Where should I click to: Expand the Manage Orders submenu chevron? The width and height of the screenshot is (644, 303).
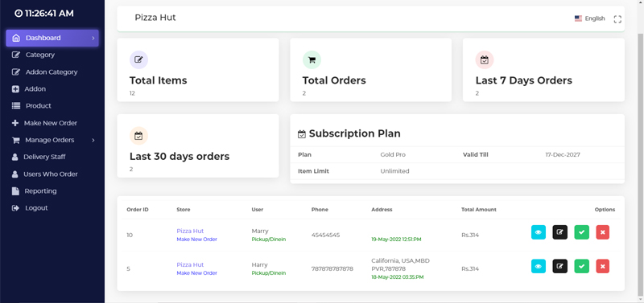point(93,140)
